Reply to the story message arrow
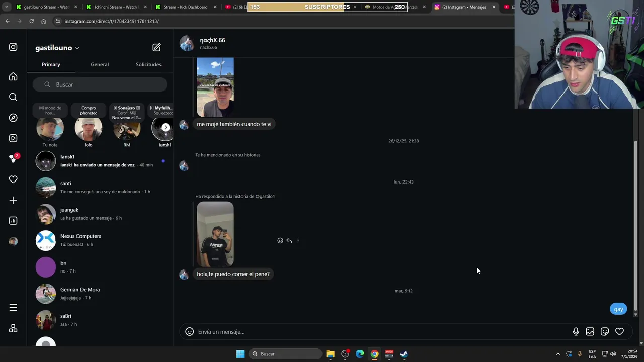This screenshot has height=362, width=644. click(289, 241)
